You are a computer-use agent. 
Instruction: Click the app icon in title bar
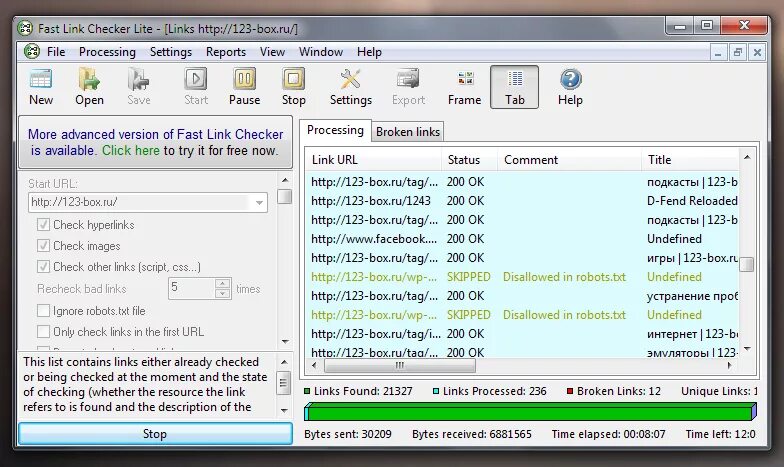[25, 28]
